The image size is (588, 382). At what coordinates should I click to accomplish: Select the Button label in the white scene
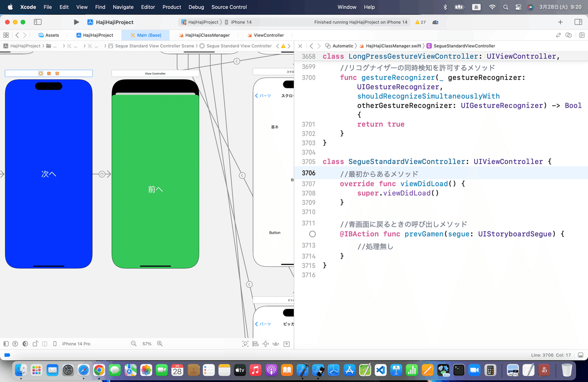[275, 232]
